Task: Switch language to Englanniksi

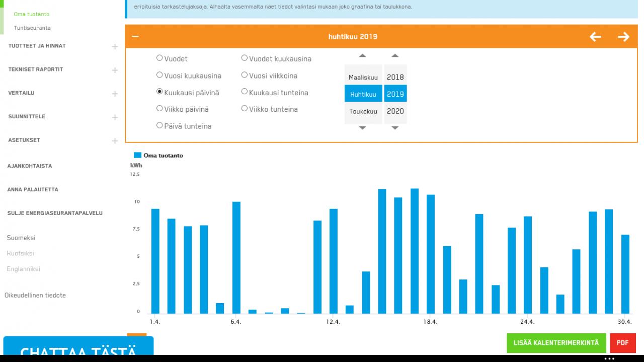Action: tap(24, 269)
